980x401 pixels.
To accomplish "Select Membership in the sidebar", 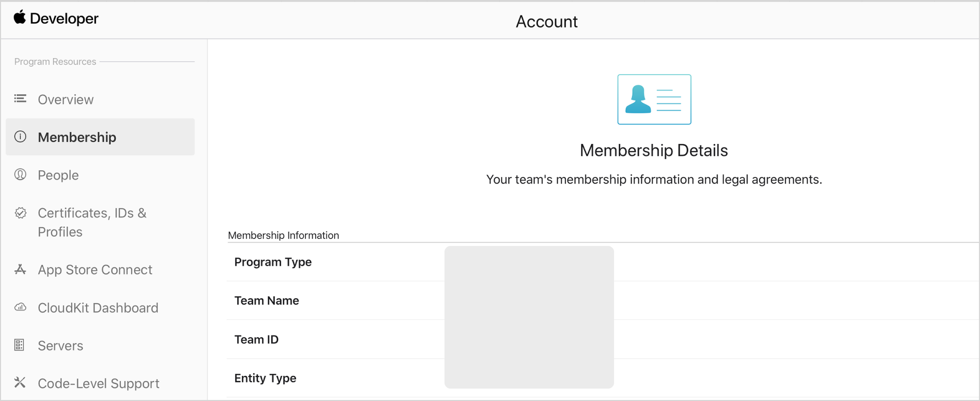I will click(x=100, y=137).
